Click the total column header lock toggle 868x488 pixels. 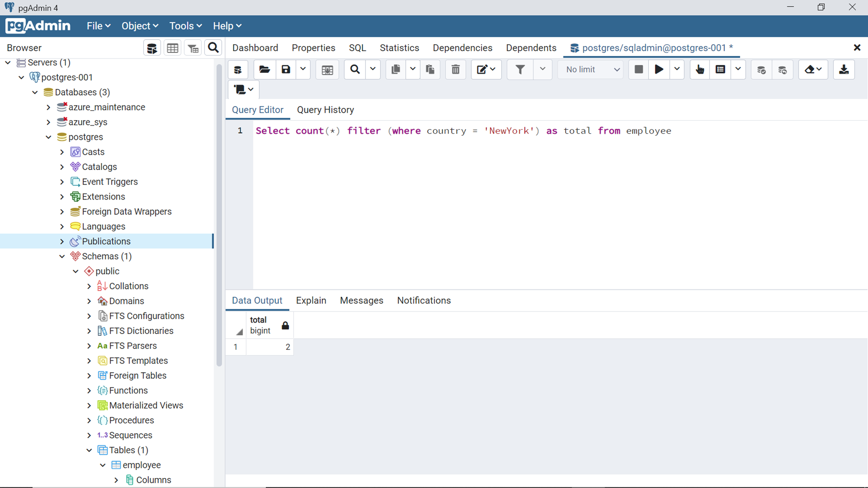tap(285, 325)
